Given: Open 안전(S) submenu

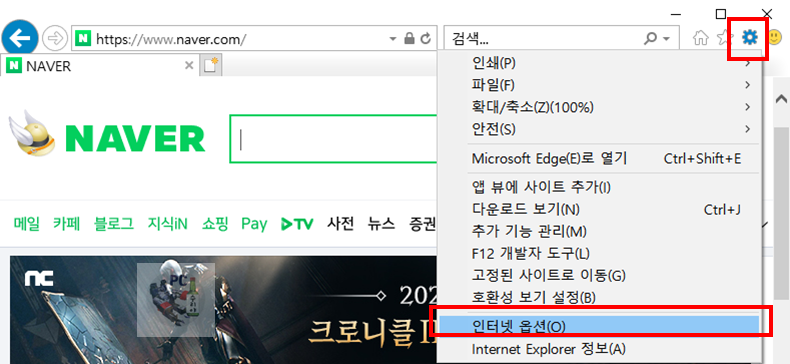Looking at the screenshot, I should (600, 130).
